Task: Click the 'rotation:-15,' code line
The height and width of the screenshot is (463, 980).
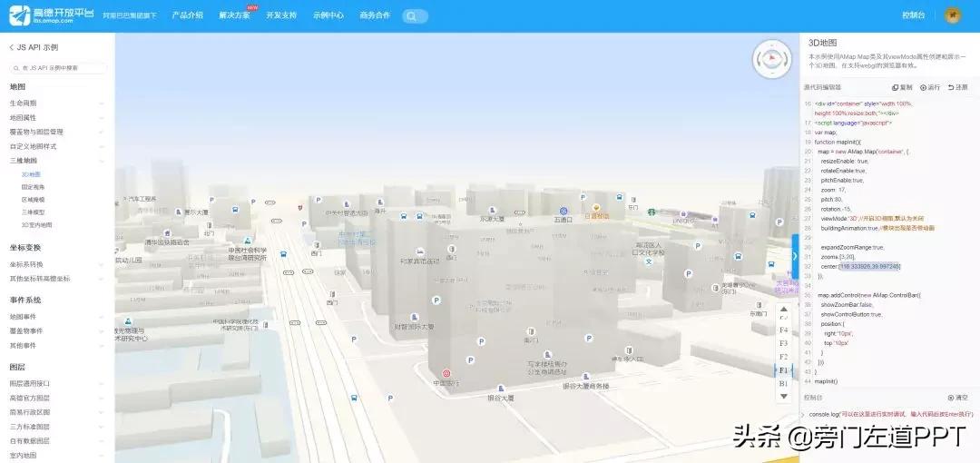Action: click(837, 209)
